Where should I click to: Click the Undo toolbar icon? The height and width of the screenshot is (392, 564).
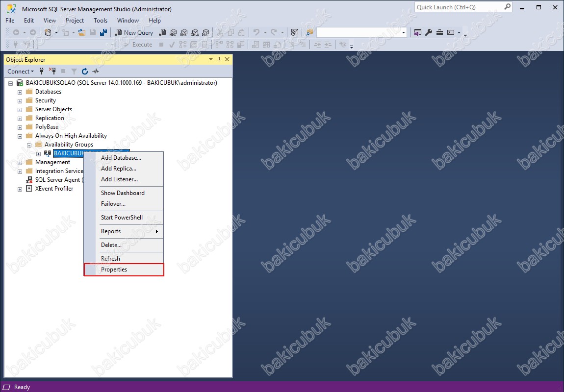point(256,32)
